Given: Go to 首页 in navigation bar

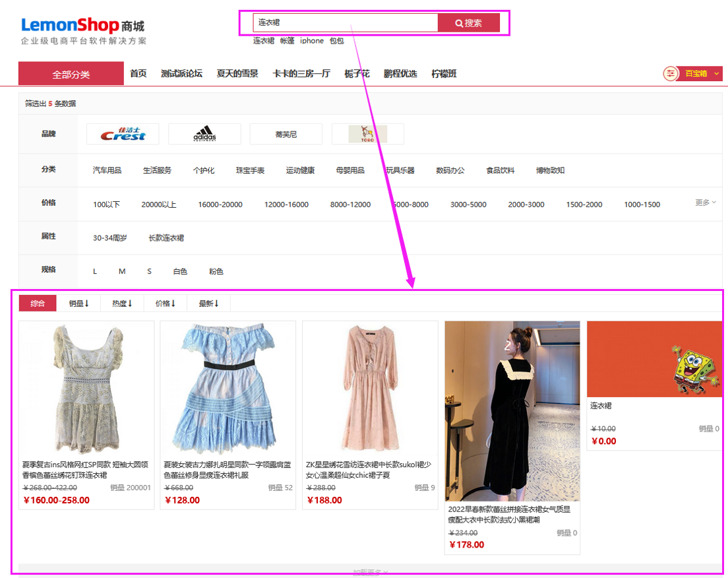Looking at the screenshot, I should (138, 74).
